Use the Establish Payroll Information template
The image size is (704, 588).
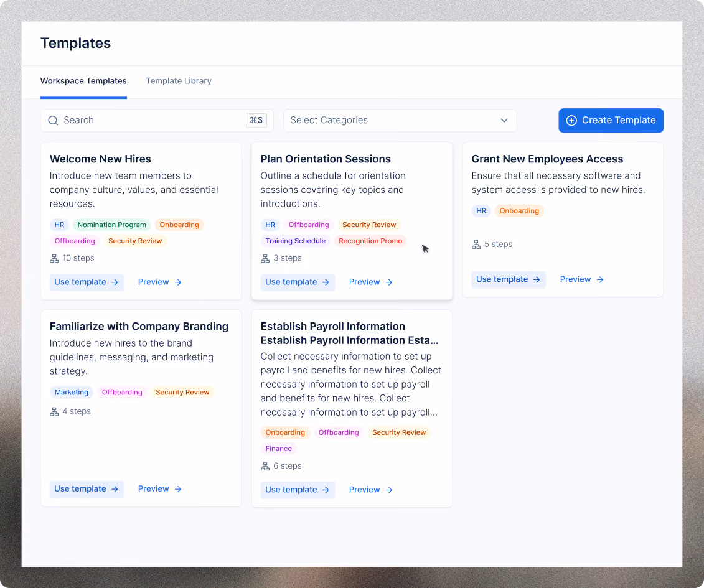(298, 490)
